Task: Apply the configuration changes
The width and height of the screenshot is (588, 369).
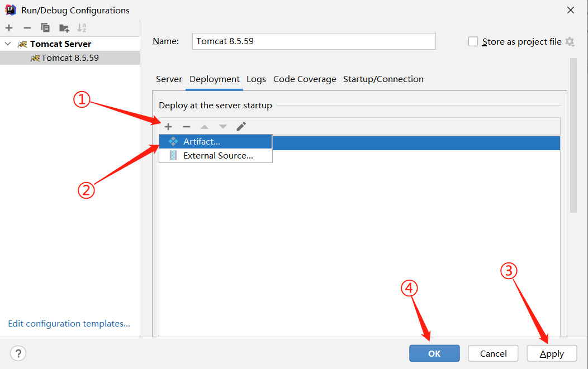Action: click(x=552, y=353)
